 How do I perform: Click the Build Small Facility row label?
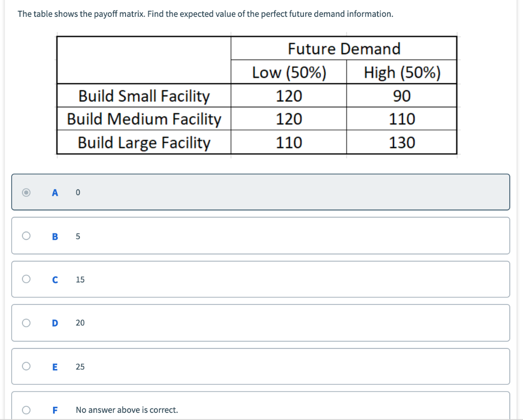(x=144, y=96)
